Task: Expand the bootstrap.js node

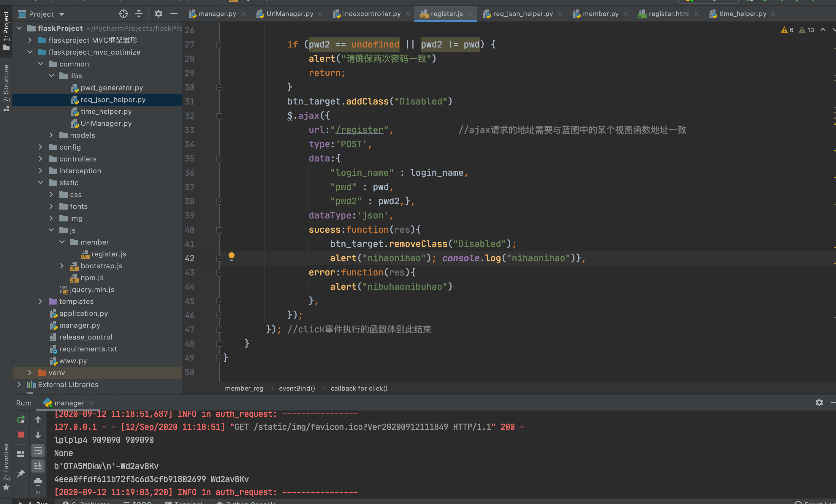Action: pos(62,266)
